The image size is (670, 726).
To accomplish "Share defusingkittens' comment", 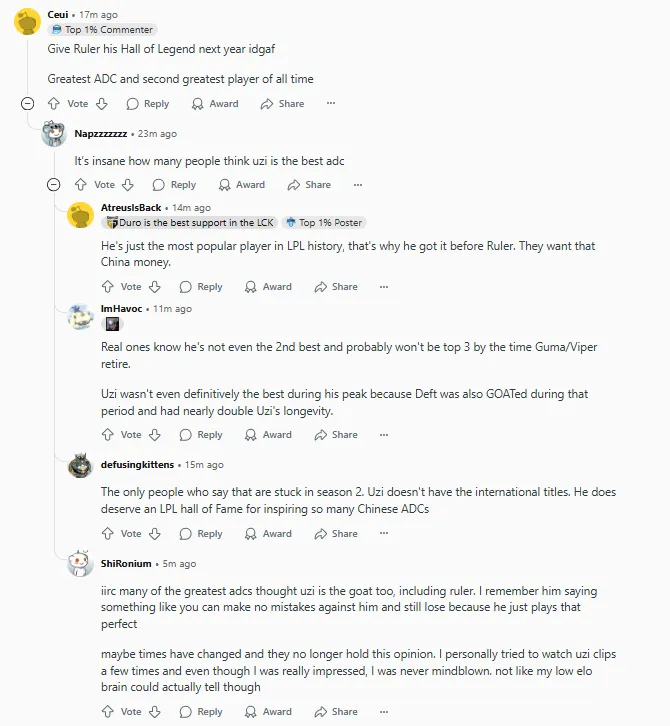I will [x=336, y=534].
